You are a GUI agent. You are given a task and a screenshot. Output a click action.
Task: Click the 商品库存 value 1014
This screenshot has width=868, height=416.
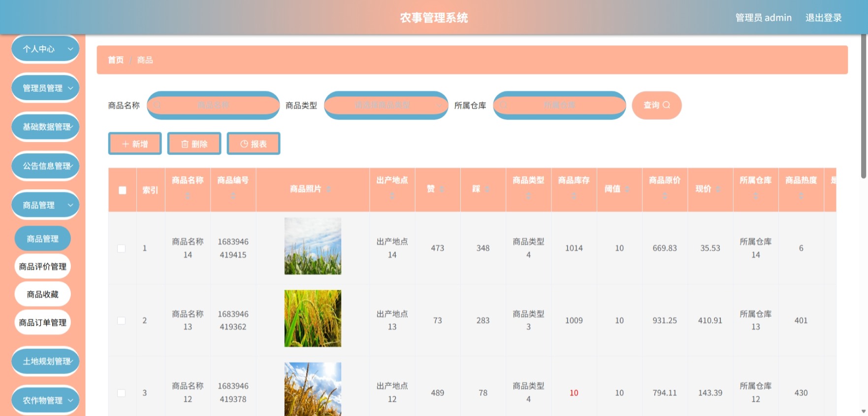[574, 248]
